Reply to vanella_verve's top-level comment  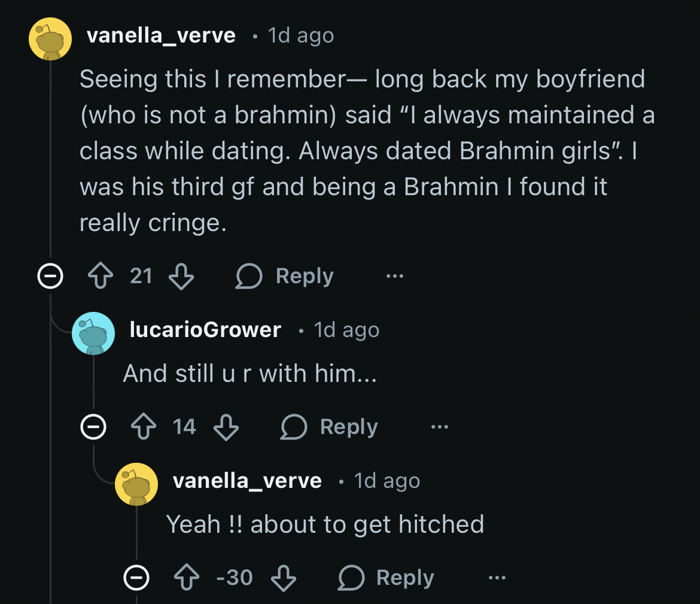point(285,277)
